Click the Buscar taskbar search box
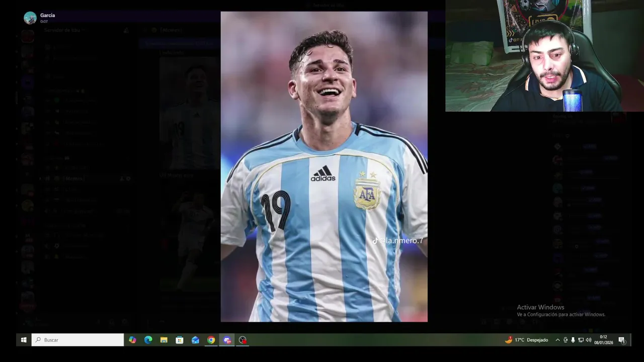This screenshot has height=362, width=644. click(78, 340)
